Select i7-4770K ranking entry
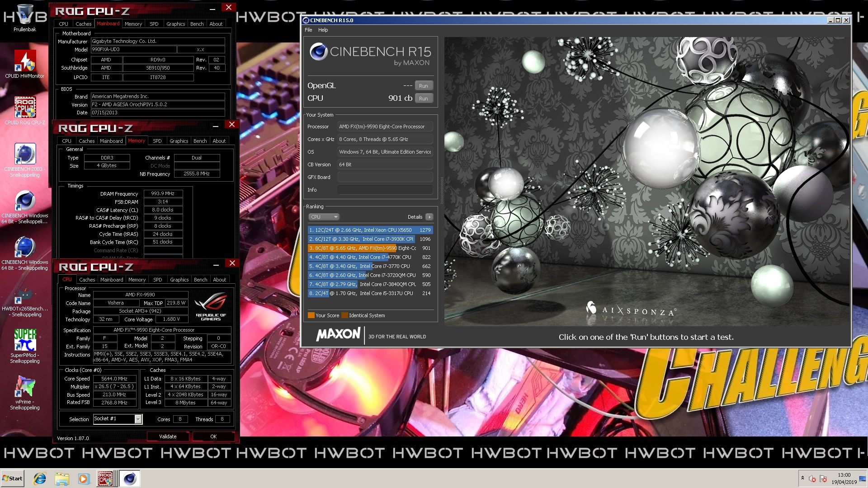Viewport: 868px width, 488px height. point(370,257)
